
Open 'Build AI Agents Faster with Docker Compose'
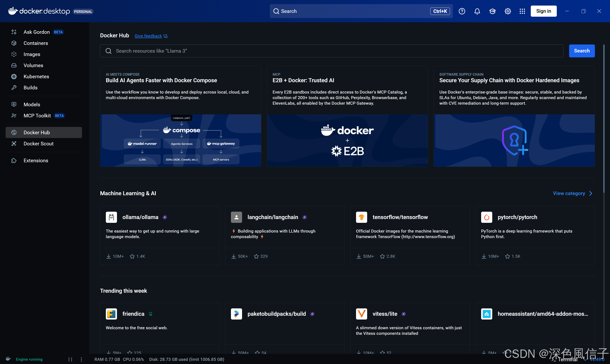161,80
